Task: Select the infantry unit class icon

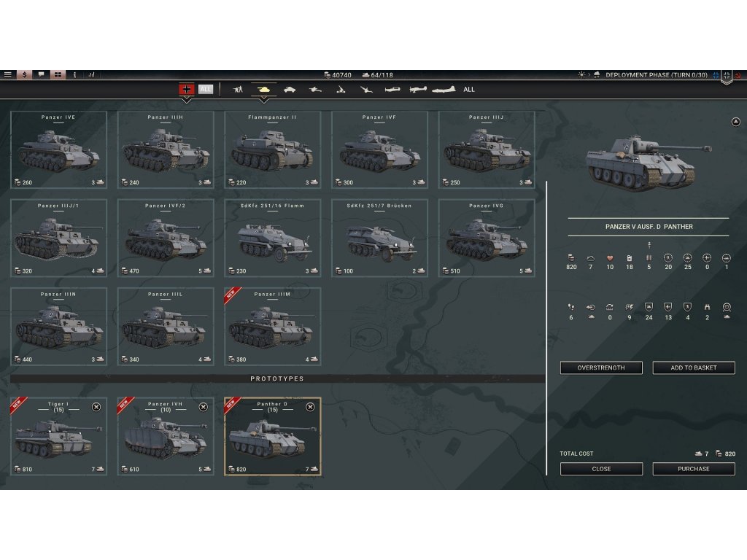Action: 238,90
